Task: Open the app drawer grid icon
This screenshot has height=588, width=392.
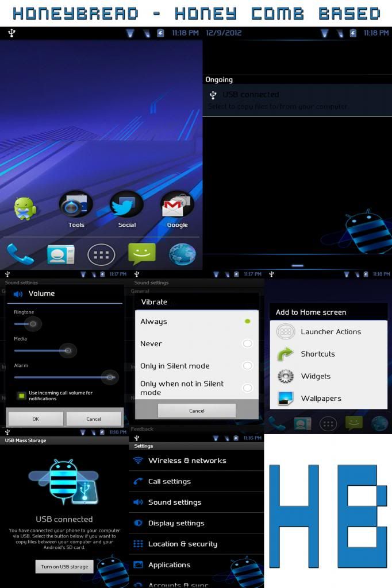Action: [101, 254]
